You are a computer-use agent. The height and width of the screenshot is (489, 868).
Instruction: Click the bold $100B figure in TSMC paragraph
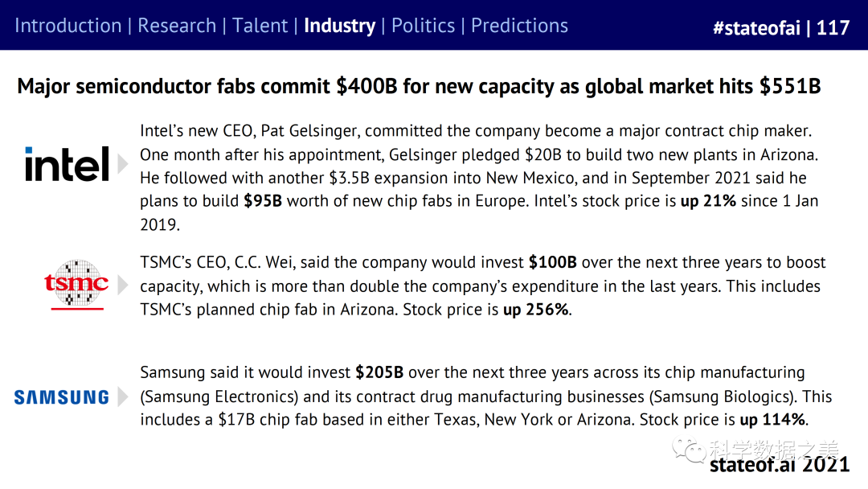coord(555,263)
